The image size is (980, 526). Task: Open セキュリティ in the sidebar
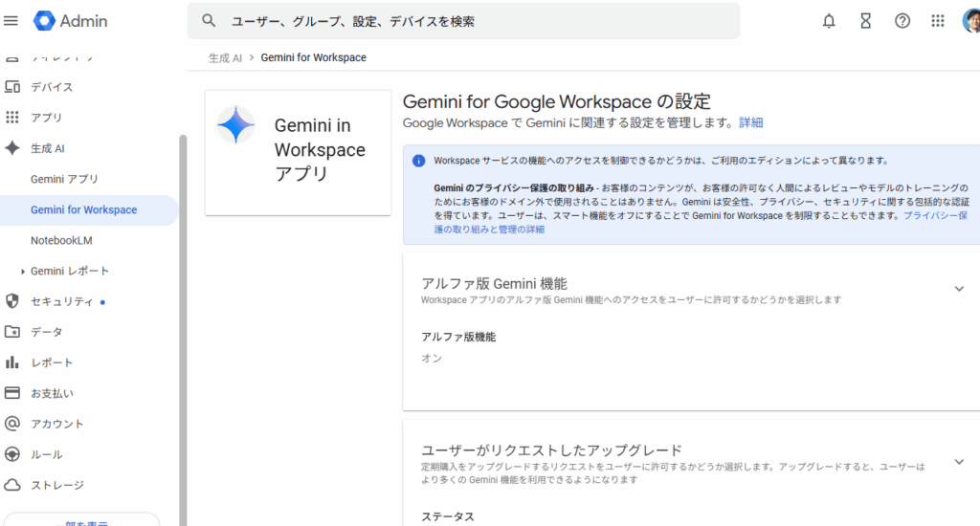coord(61,301)
